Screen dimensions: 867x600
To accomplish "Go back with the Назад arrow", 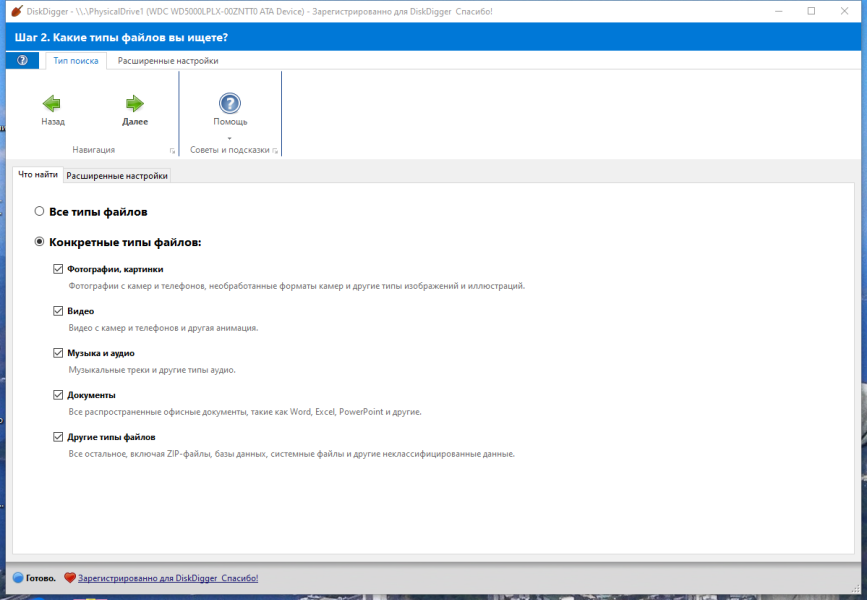I will (52, 109).
